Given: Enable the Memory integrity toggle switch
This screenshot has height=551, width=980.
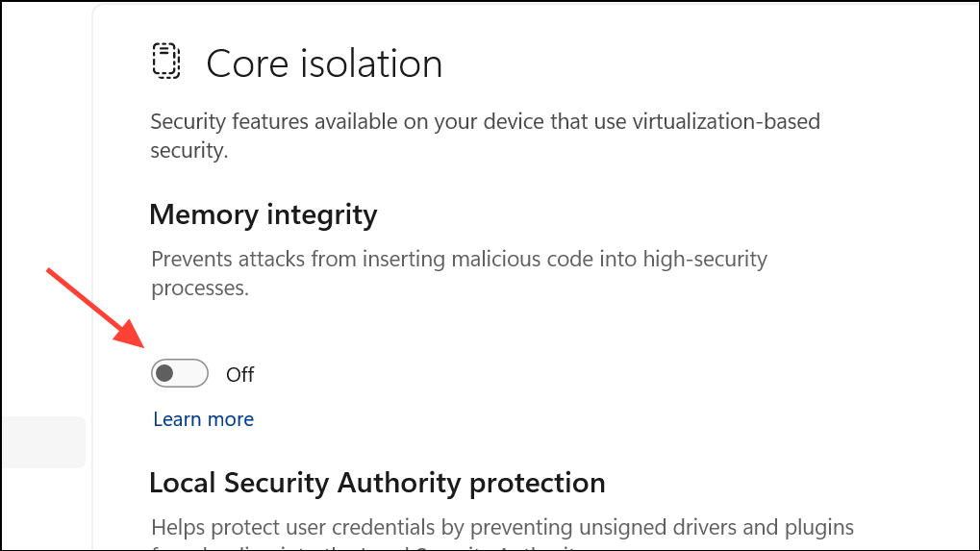Looking at the screenshot, I should pyautogui.click(x=180, y=373).
